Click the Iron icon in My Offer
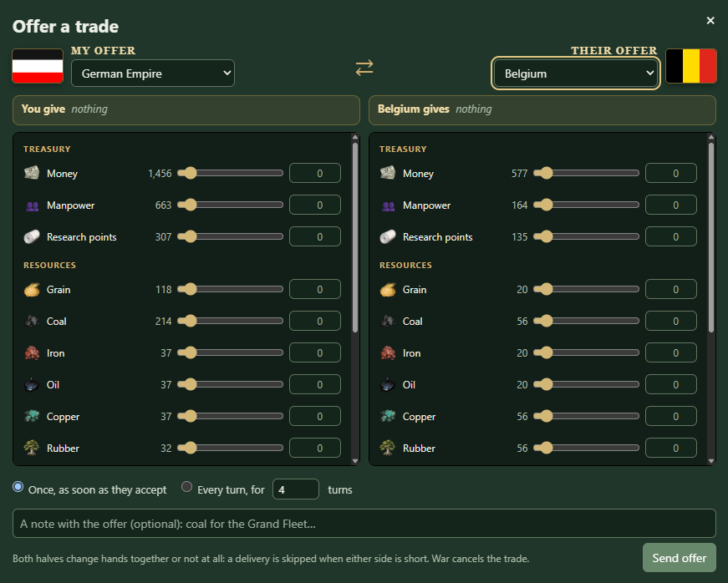Screen dimensions: 728x583 pos(32,353)
